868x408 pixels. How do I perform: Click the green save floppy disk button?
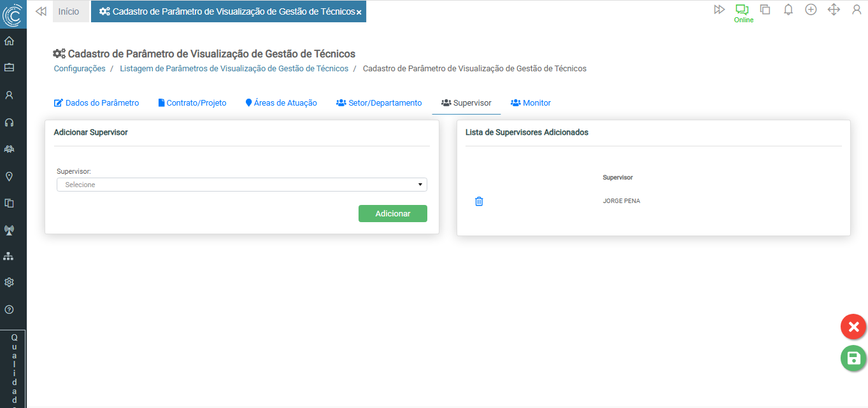click(853, 358)
